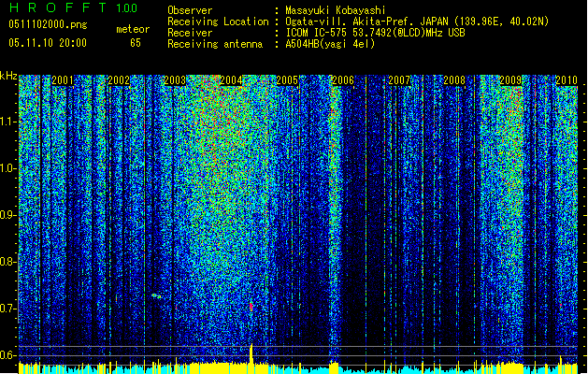Click the 2009 time marker
The width and height of the screenshot is (588, 374).
[x=510, y=79]
